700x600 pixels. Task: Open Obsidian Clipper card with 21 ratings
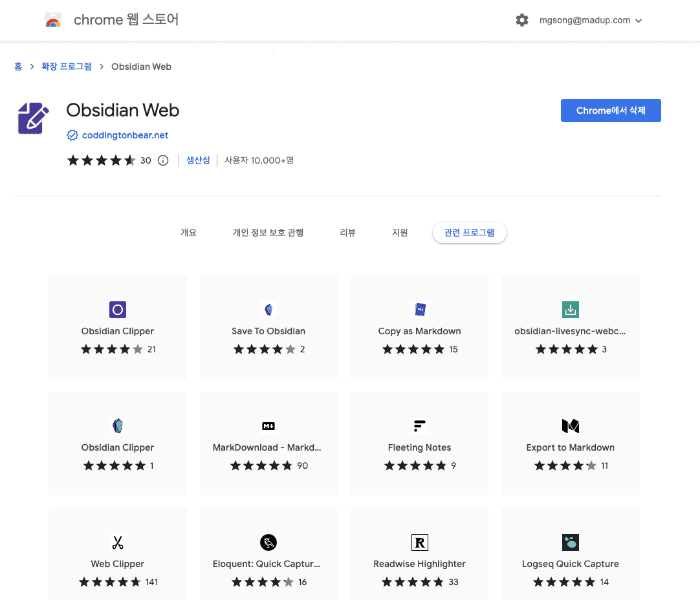[x=118, y=327]
